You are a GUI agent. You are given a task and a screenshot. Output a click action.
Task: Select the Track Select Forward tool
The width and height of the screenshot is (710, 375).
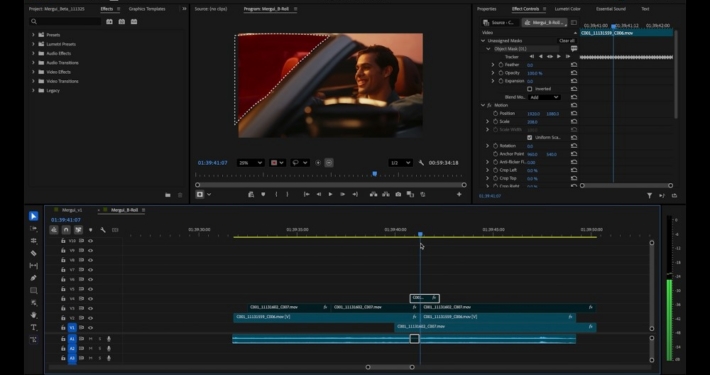pyautogui.click(x=34, y=229)
